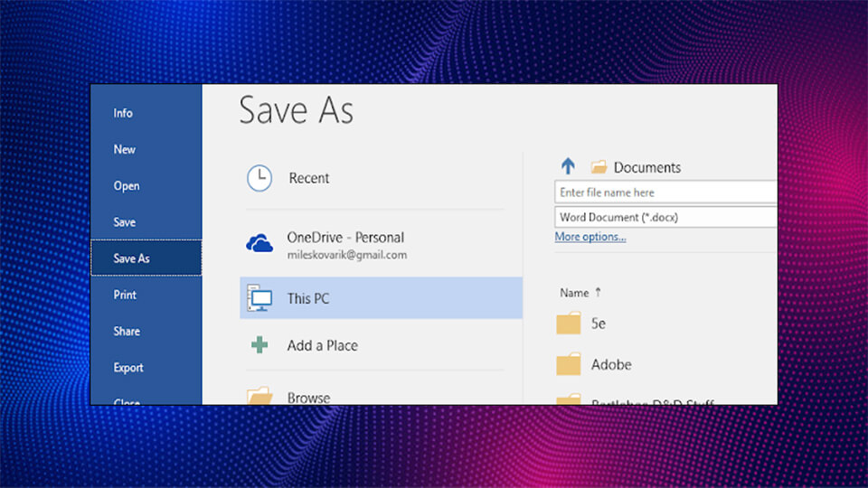Click the Recent clock icon
The image size is (868, 488).
pos(259,178)
